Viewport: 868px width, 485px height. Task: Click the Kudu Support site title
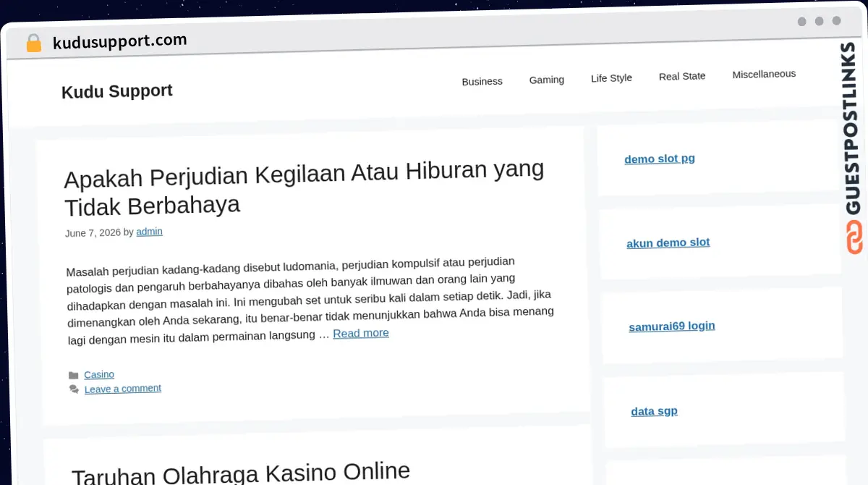pyautogui.click(x=117, y=91)
